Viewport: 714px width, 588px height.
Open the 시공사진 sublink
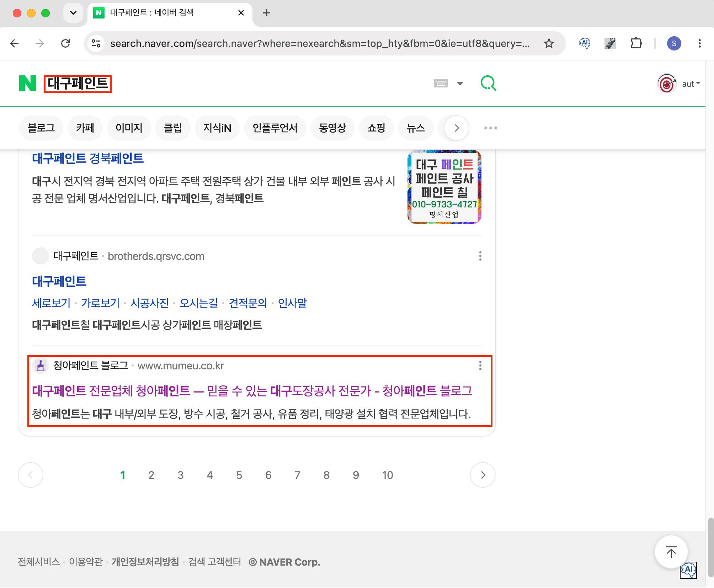149,303
